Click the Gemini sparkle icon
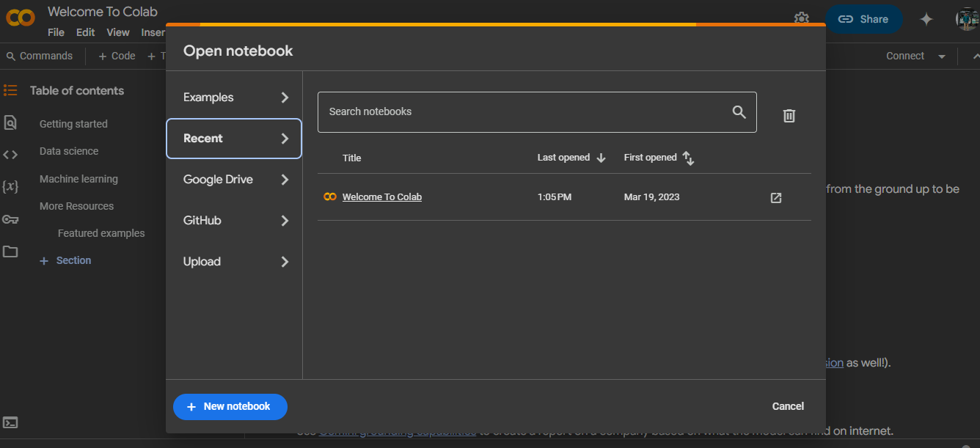 pyautogui.click(x=926, y=19)
